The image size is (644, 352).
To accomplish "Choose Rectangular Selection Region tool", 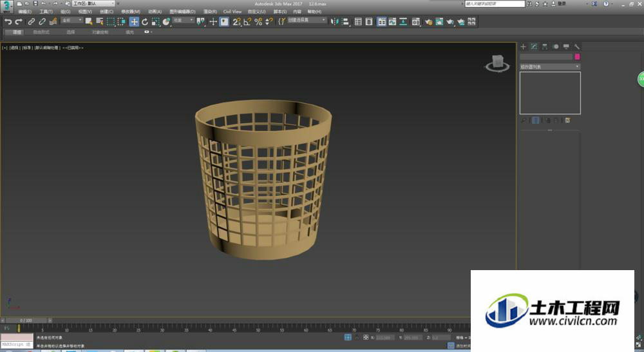I will (111, 21).
